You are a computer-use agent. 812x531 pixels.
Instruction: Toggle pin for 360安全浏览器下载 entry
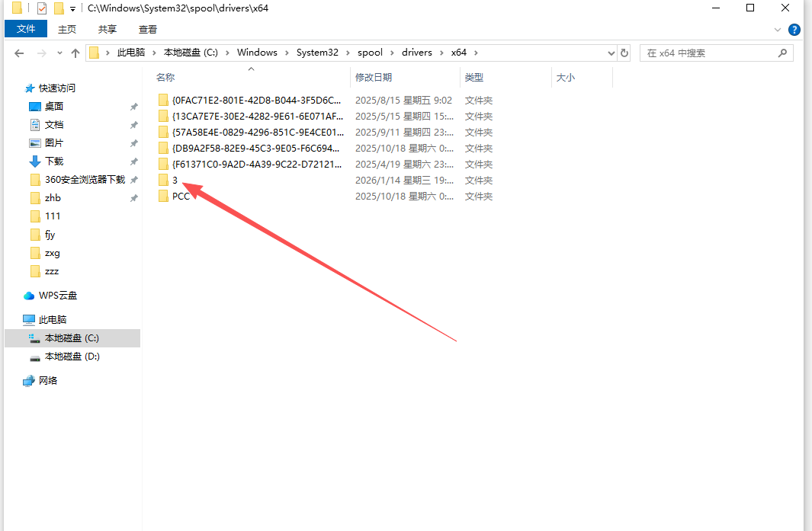click(133, 179)
